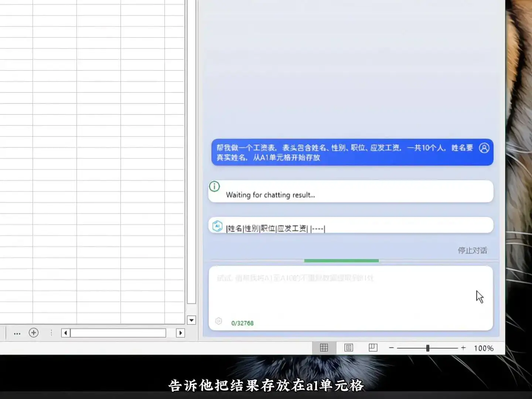Open the sheet tab list via the ellipsis

17,333
